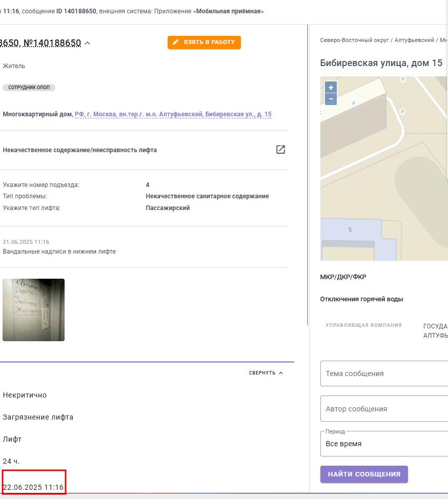Click the СОТРУДНИК ОПОП chip

(x=29, y=88)
